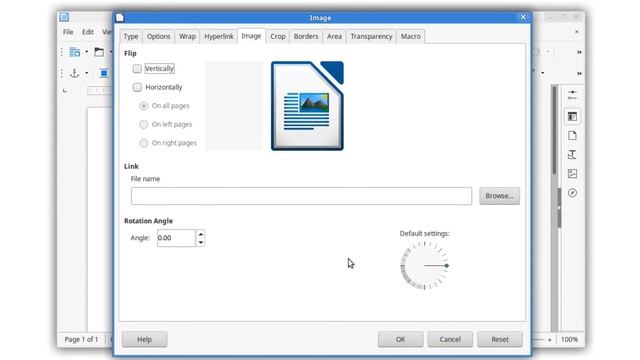Screen dimensions: 640x360
Task: Open the sidebar Properties panel icon
Action: coord(572,116)
